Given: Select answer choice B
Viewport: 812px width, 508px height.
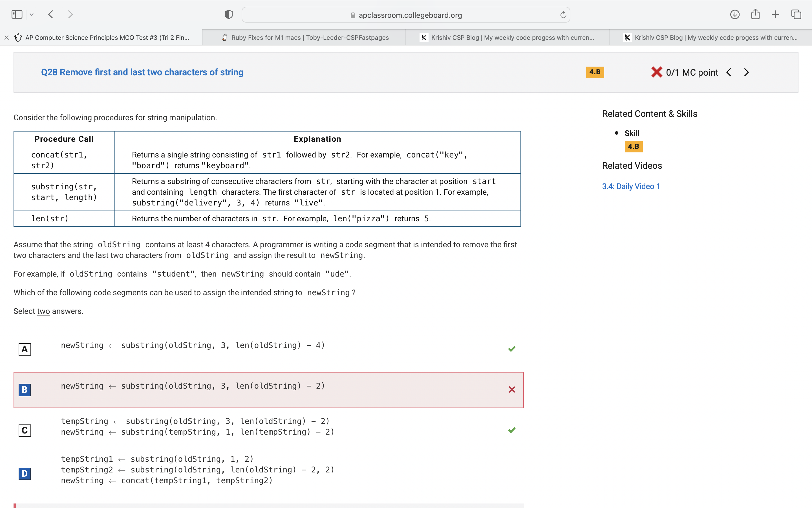Looking at the screenshot, I should point(25,390).
